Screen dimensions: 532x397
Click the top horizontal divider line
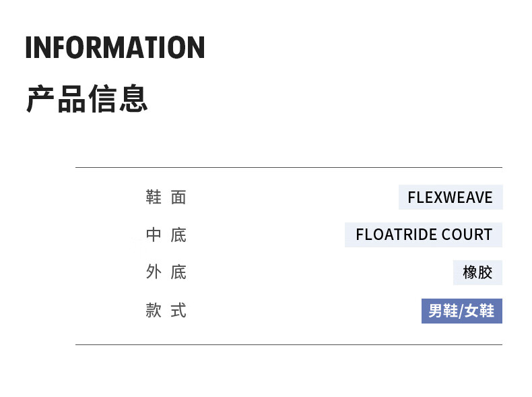[288, 167]
